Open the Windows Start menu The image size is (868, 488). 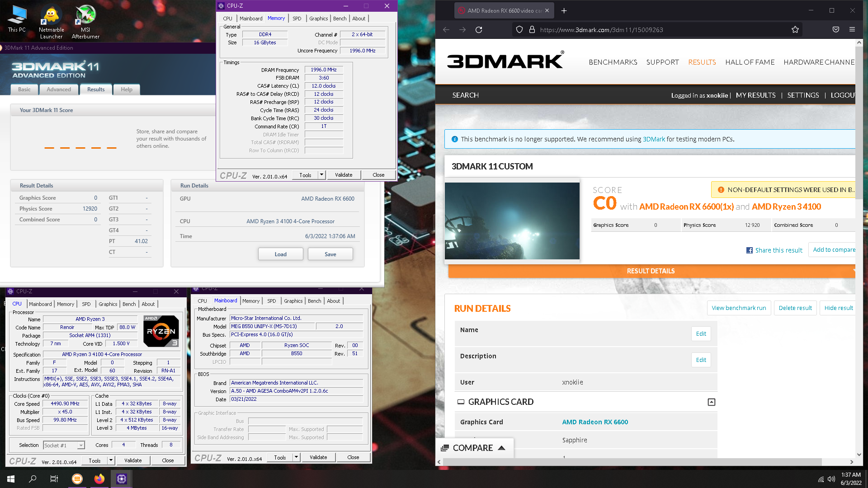(x=11, y=479)
